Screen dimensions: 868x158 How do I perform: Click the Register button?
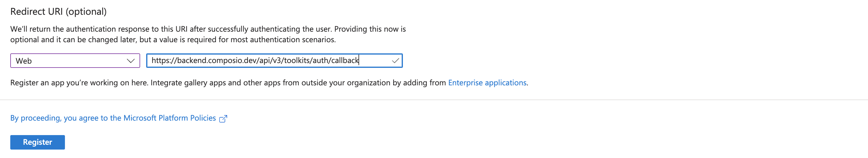pos(37,142)
